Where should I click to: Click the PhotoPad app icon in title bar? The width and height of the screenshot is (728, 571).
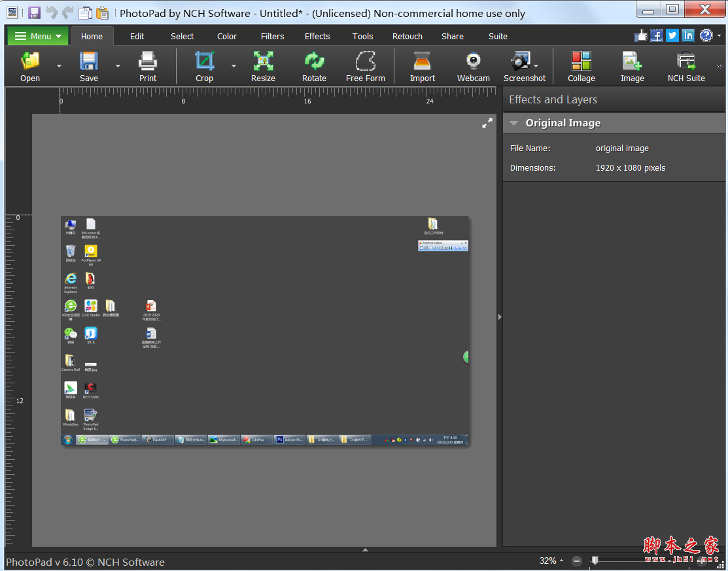point(13,12)
